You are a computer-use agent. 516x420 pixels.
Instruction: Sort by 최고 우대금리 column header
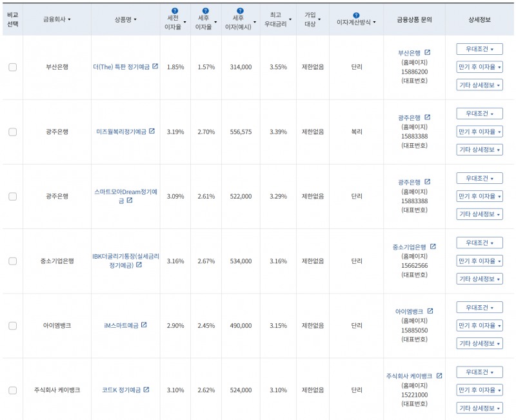[x=278, y=19]
